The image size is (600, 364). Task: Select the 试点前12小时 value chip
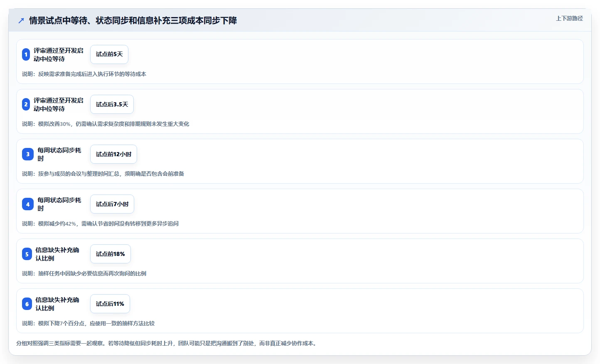pos(113,154)
